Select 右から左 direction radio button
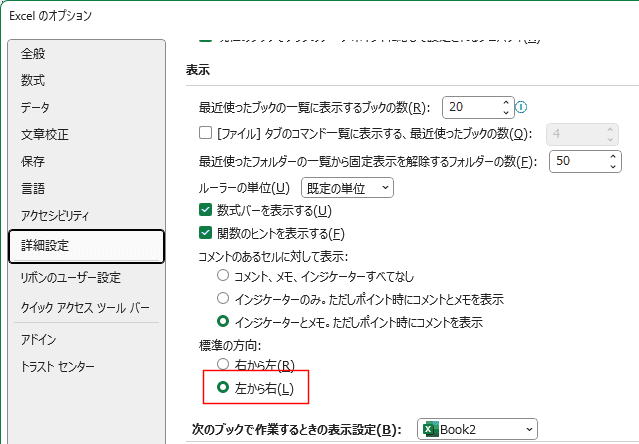The image size is (639, 444). pyautogui.click(x=210, y=365)
